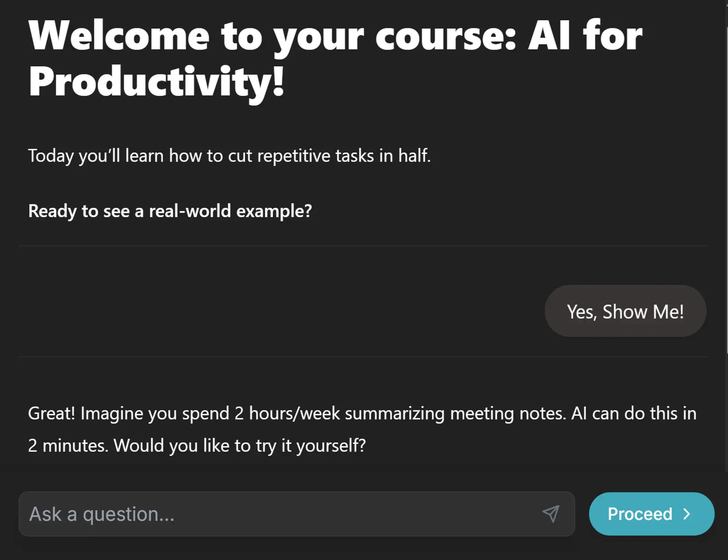Click the "Great! Imagine you spend" line

point(129,413)
